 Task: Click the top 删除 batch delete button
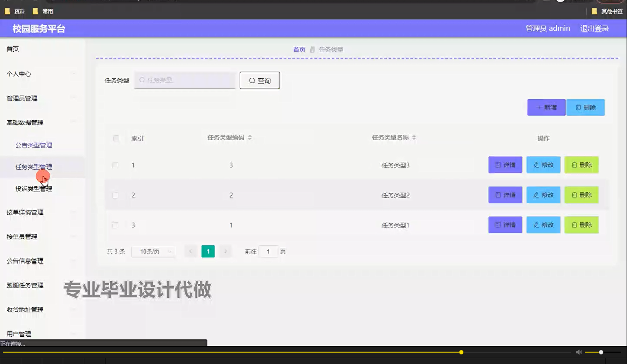pos(586,107)
